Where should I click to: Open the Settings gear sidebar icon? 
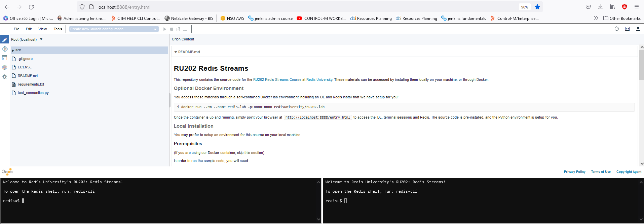coord(5,77)
